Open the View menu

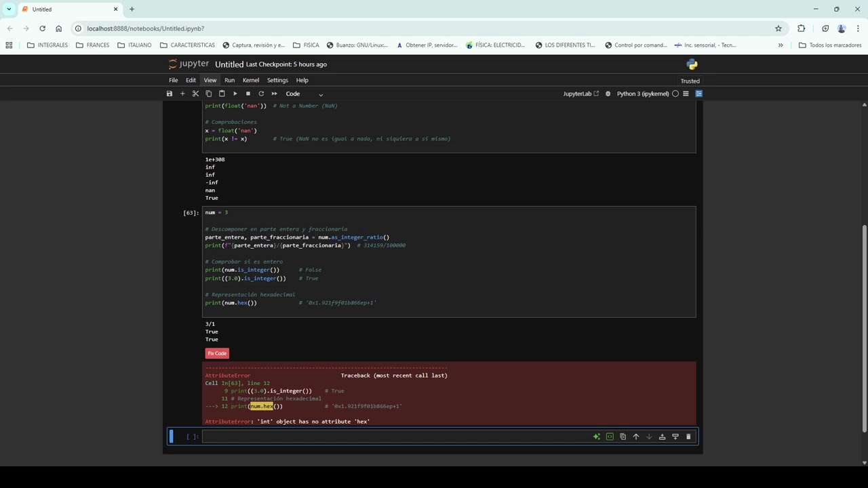point(210,80)
